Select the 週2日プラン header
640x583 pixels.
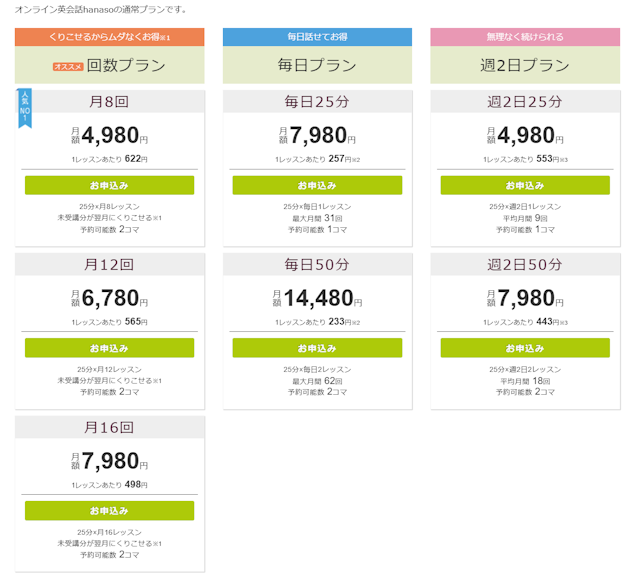coord(525,65)
